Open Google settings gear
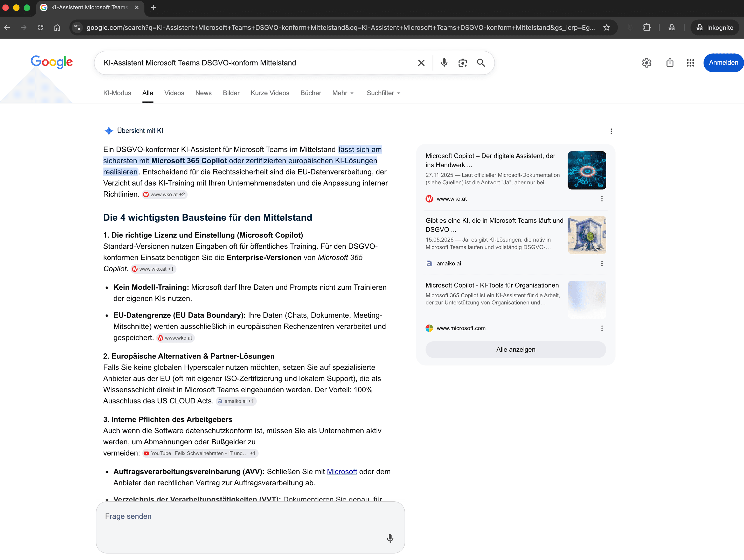744x560 pixels. [x=646, y=63]
